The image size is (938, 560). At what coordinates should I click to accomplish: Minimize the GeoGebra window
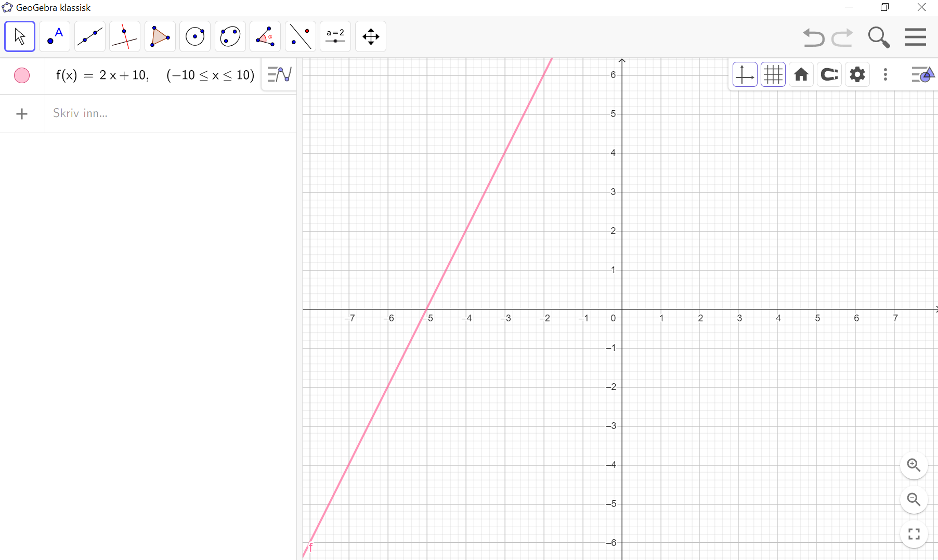pos(849,7)
